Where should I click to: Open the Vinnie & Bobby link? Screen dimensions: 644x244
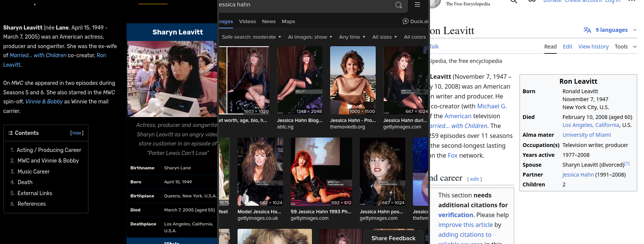click(x=44, y=102)
